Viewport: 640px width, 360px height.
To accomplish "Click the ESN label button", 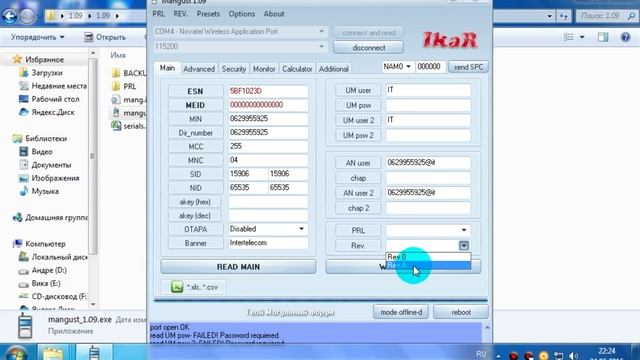I will coord(195,91).
